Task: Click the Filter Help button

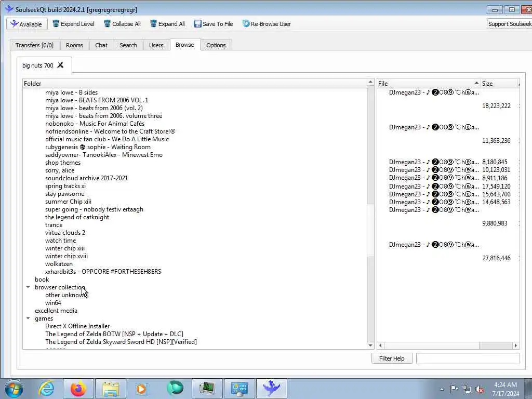Action: pos(392,358)
